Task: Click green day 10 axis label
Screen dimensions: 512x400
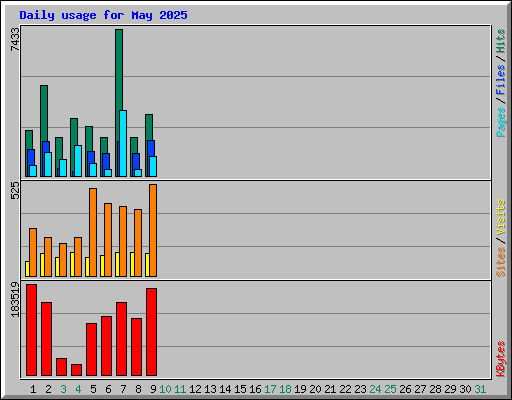Action: coord(165,389)
